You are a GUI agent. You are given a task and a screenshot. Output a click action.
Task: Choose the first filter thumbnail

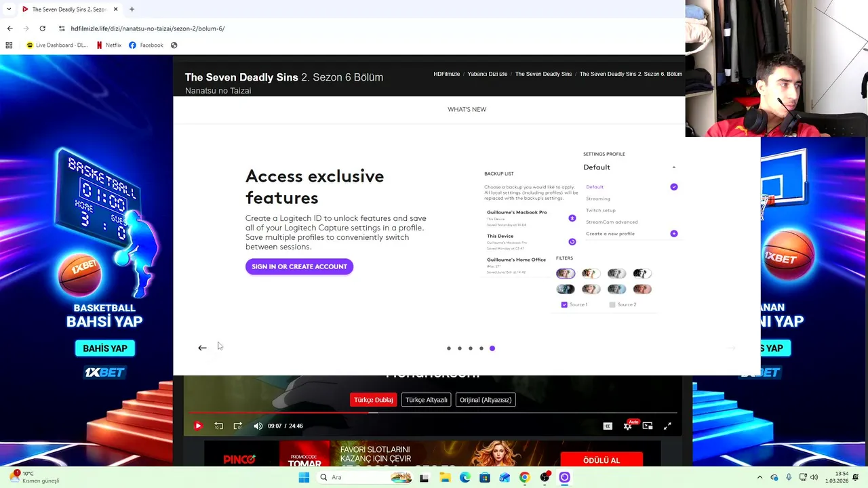[566, 274]
